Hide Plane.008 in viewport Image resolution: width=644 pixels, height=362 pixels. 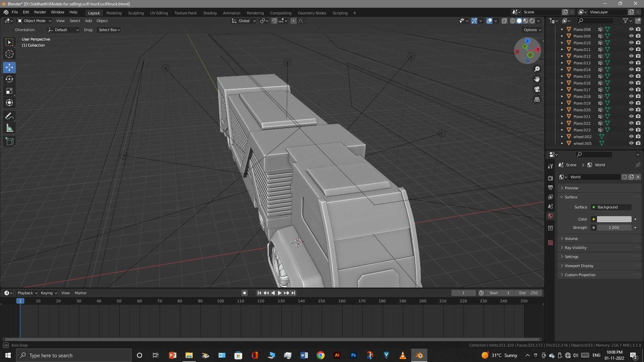click(631, 29)
